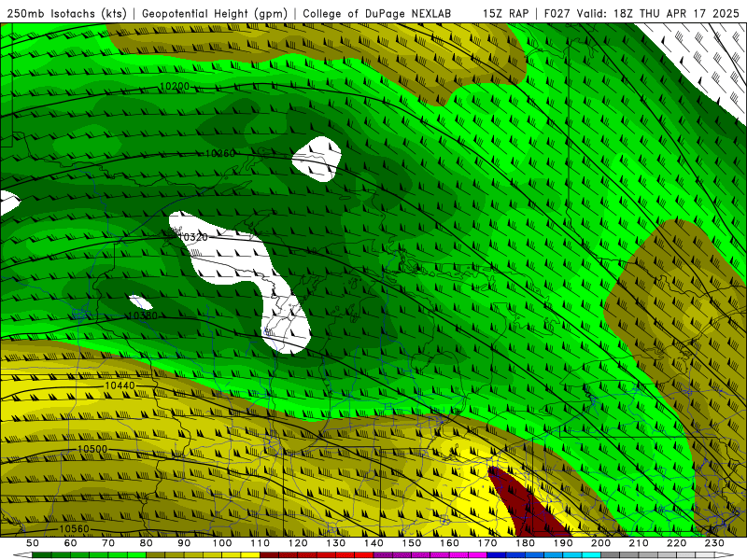The image size is (747, 560).
Task: Click the 60 knot color scale label
Action: click(70, 543)
